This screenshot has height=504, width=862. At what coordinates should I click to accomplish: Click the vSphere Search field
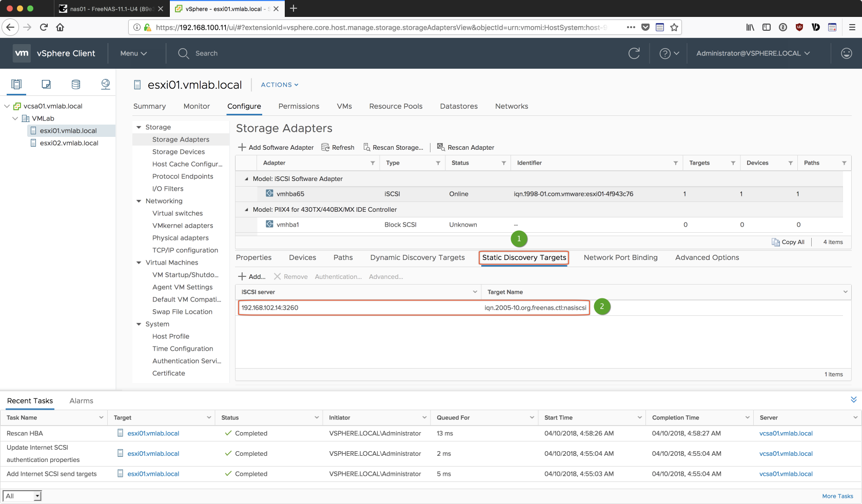click(206, 53)
